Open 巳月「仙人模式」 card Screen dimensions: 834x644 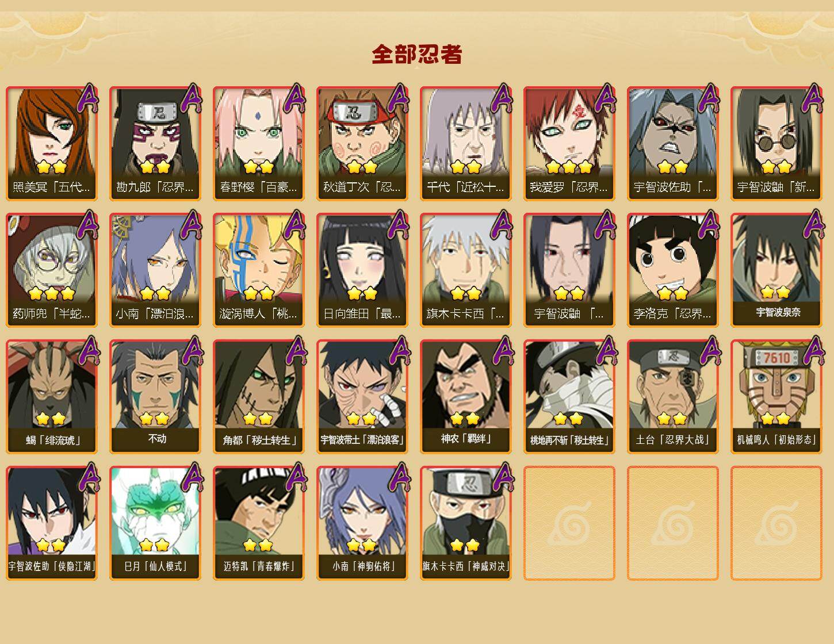tap(155, 523)
